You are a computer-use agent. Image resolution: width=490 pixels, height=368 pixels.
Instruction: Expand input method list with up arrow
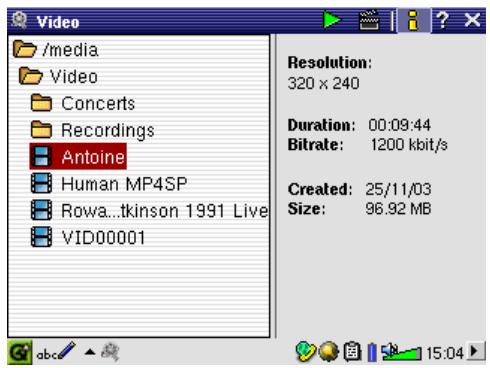coord(90,352)
